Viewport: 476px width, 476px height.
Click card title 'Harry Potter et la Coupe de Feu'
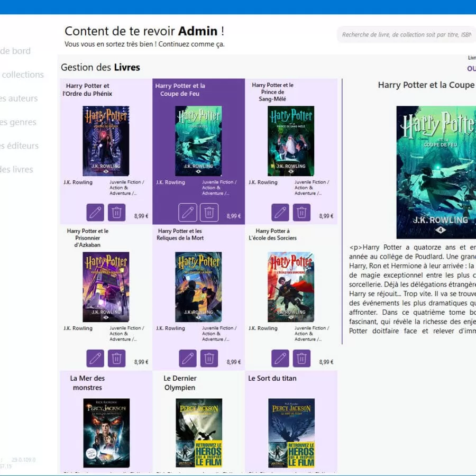point(180,89)
